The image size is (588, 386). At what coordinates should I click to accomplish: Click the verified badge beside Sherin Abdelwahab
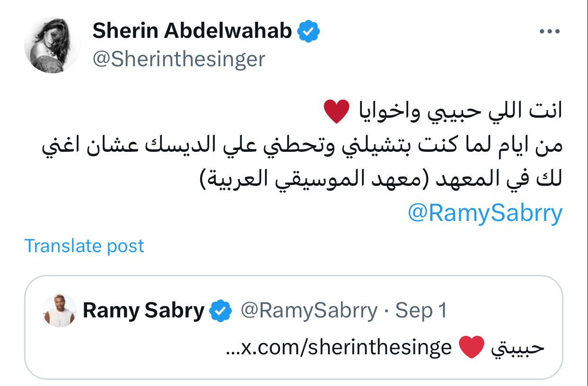309,32
